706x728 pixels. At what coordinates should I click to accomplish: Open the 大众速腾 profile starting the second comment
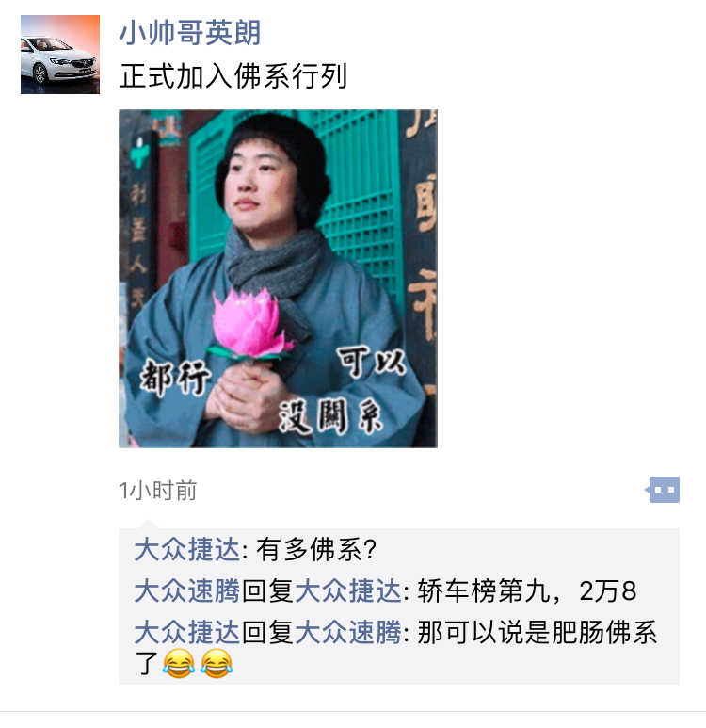(x=187, y=591)
